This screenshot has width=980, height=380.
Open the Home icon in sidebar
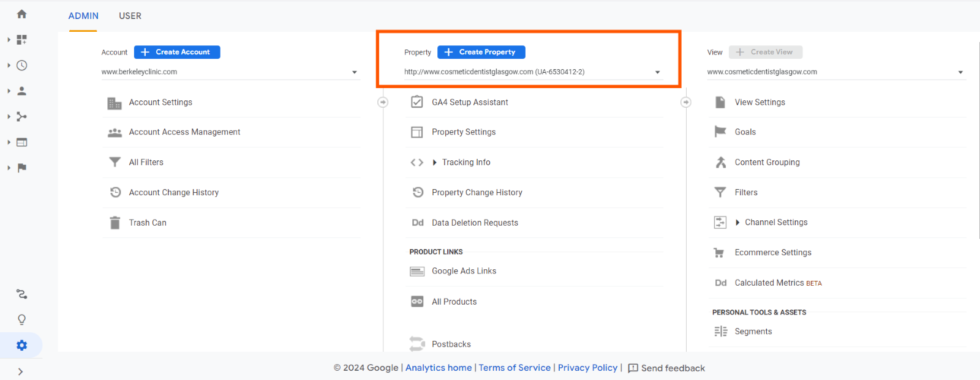(x=21, y=14)
